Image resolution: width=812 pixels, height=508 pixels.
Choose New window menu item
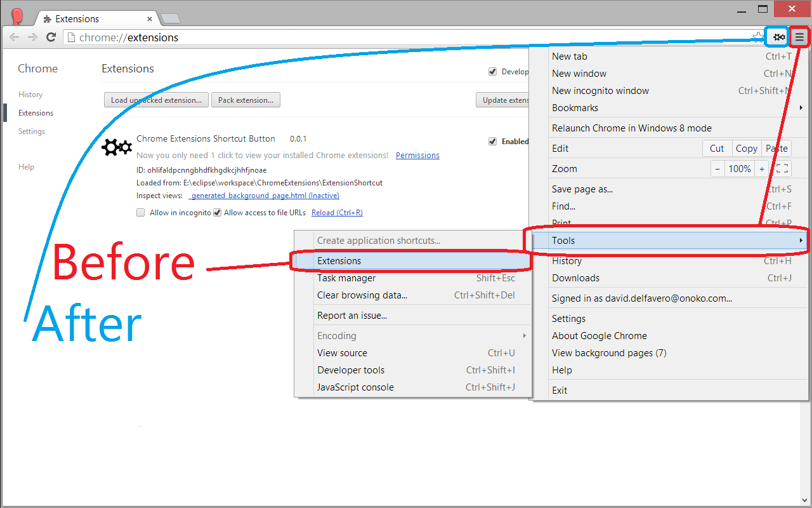(669, 74)
